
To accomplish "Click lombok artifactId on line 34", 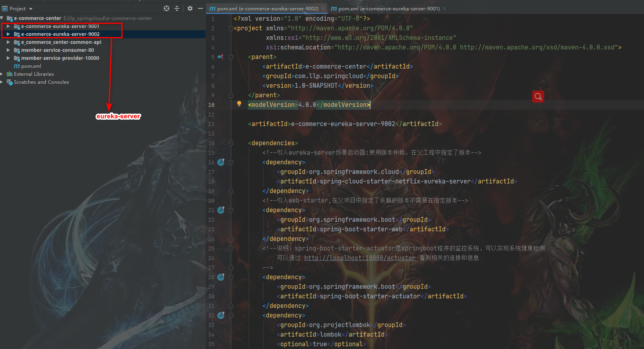I will click(331, 335).
